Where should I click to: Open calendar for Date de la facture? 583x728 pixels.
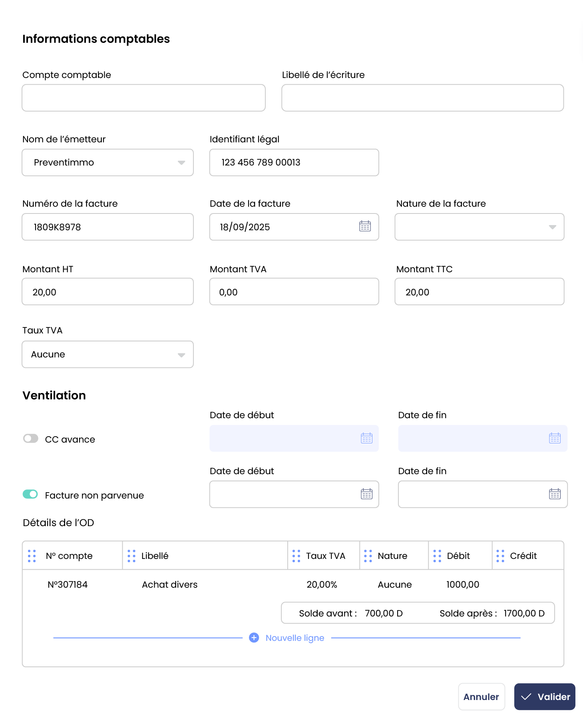(x=365, y=227)
